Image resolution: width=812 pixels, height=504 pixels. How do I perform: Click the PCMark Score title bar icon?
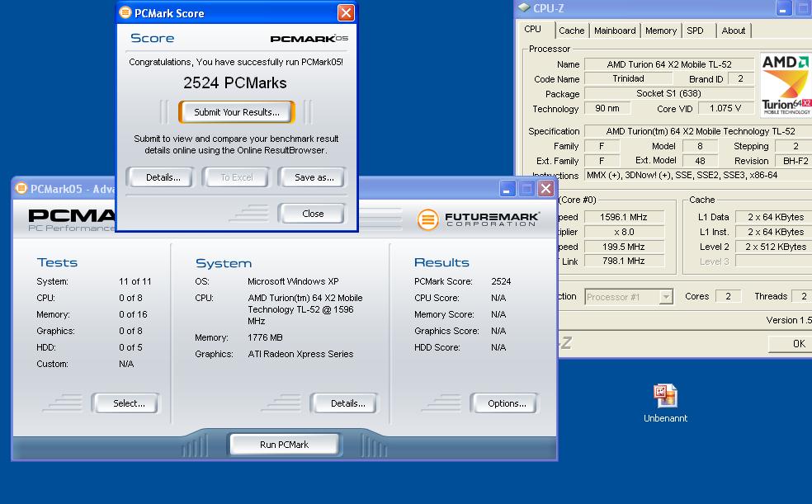tap(125, 12)
